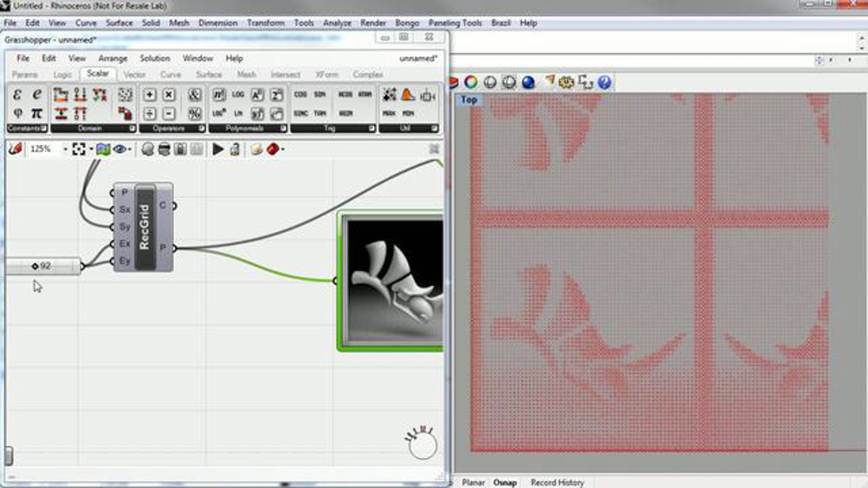The image size is (868, 488).
Task: Pick the natural logarithm e constant
Action: click(37, 95)
